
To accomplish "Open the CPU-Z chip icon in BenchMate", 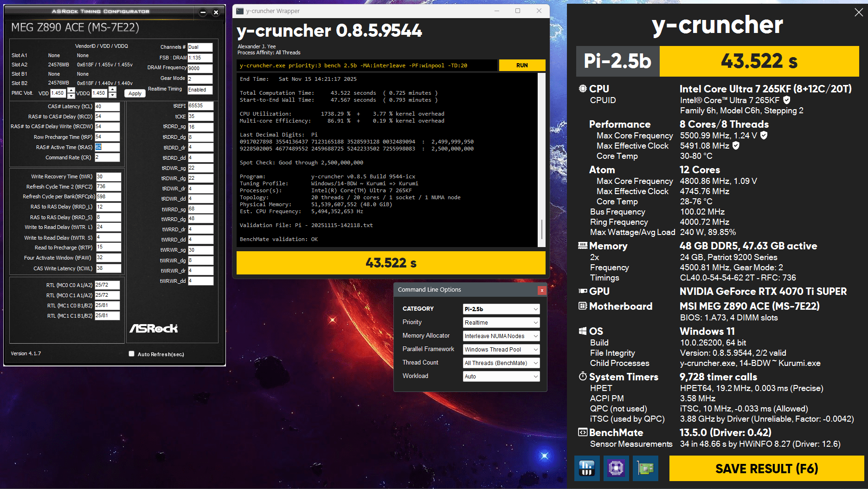I will (616, 468).
